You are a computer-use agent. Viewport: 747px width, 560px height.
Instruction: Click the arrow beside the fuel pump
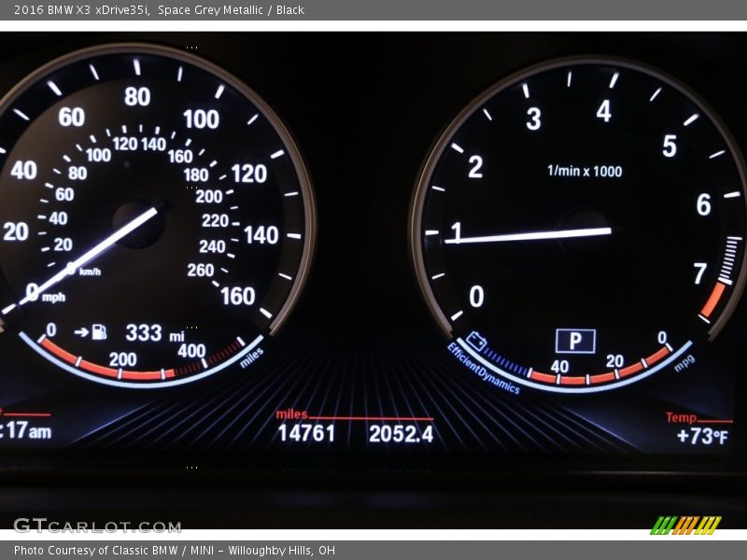80,332
